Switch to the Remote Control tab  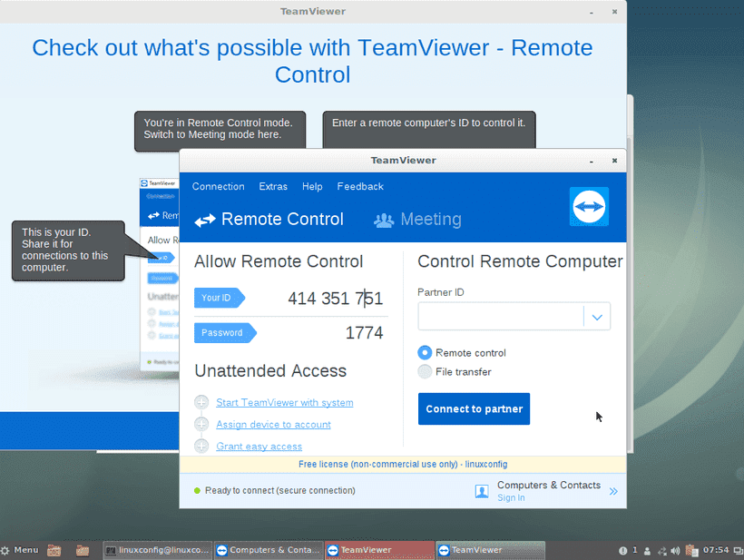pyautogui.click(x=269, y=220)
